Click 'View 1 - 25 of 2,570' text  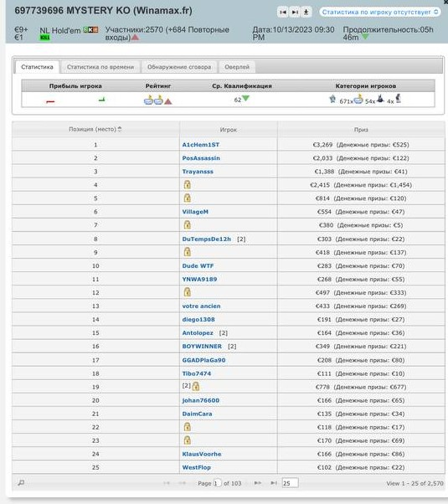click(415, 483)
